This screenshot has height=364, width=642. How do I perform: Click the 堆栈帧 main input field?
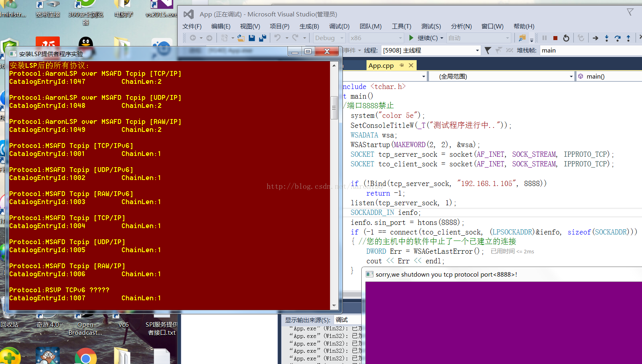[x=591, y=50]
